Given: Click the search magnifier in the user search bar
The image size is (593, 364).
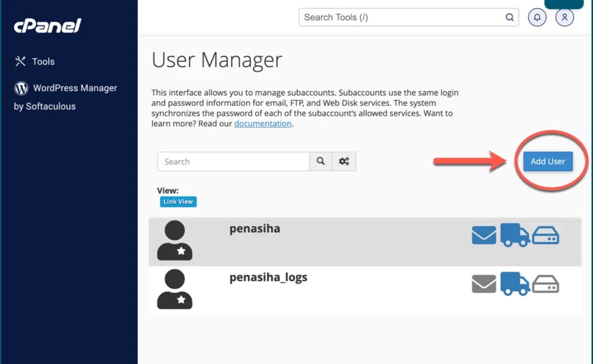Looking at the screenshot, I should coord(320,161).
